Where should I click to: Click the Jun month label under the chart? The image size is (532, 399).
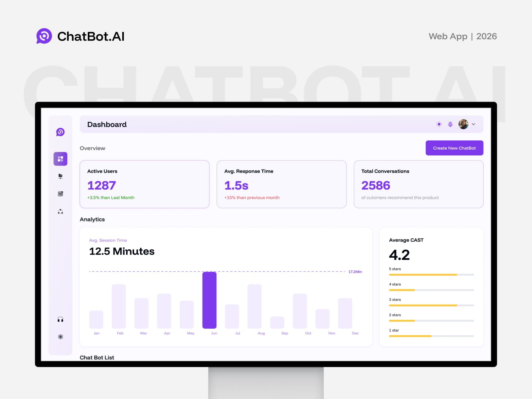point(214,333)
